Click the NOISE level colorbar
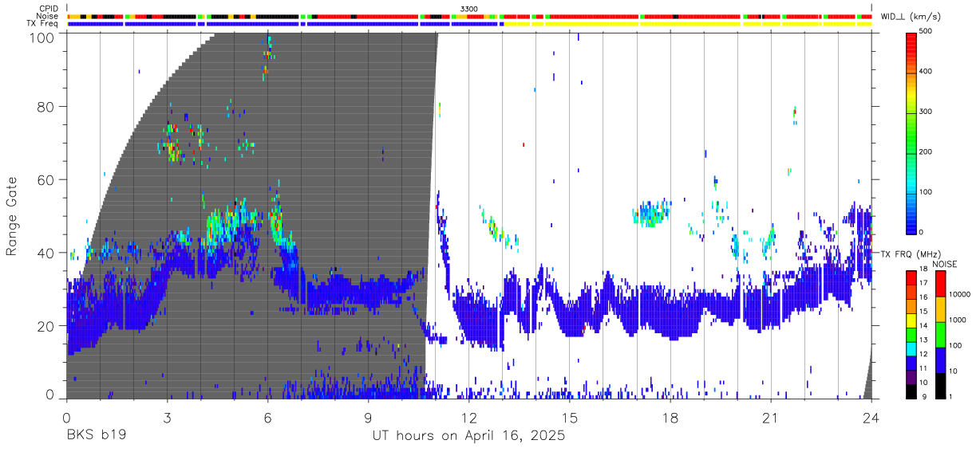 click(941, 334)
